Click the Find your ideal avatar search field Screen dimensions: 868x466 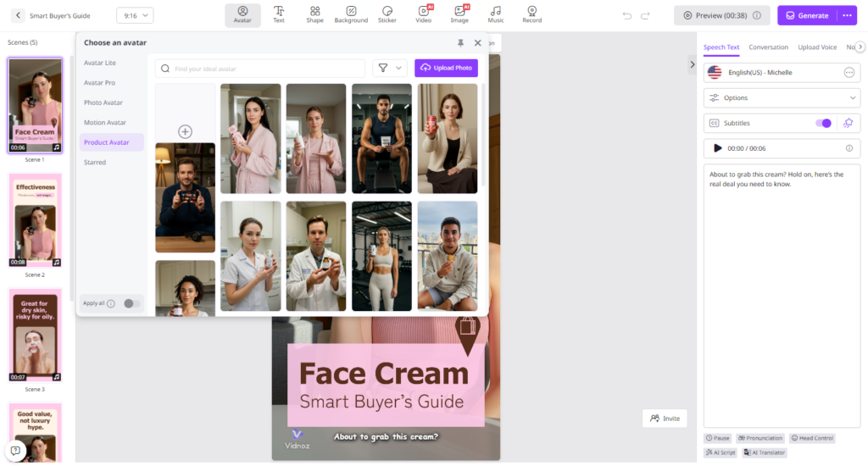pyautogui.click(x=260, y=68)
